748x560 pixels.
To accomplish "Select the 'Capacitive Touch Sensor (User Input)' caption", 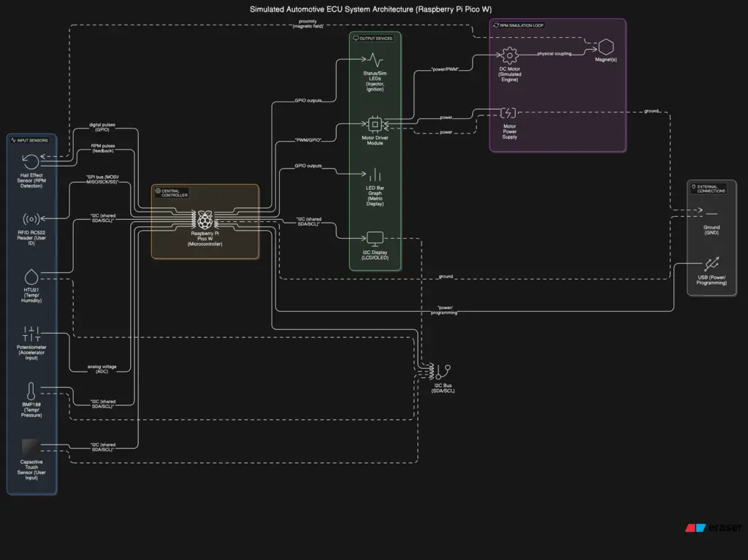I will click(31, 470).
